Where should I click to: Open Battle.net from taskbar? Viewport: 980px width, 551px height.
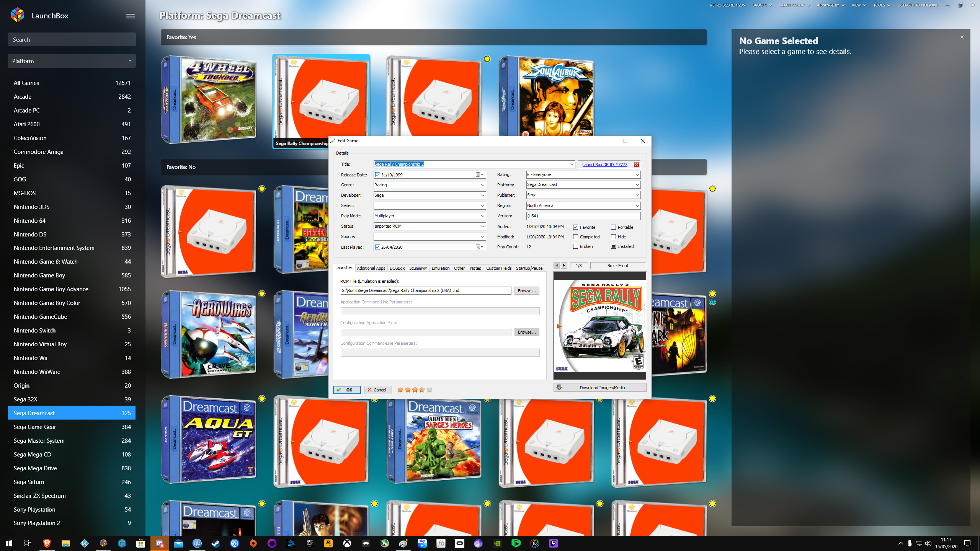tap(291, 543)
